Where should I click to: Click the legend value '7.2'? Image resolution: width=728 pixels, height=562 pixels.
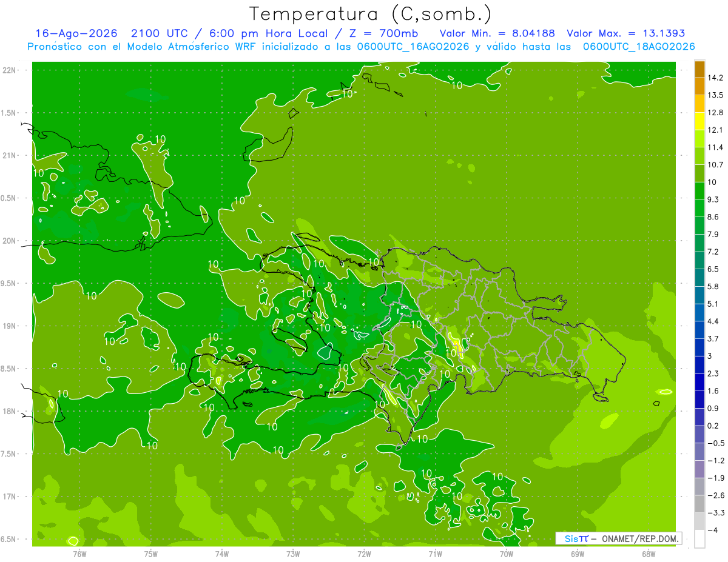[x=713, y=252]
